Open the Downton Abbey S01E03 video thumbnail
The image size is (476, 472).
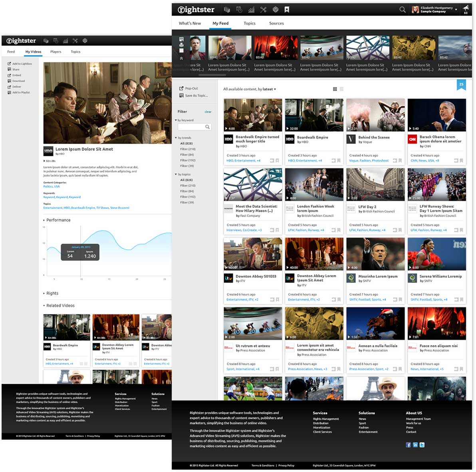[x=253, y=254]
